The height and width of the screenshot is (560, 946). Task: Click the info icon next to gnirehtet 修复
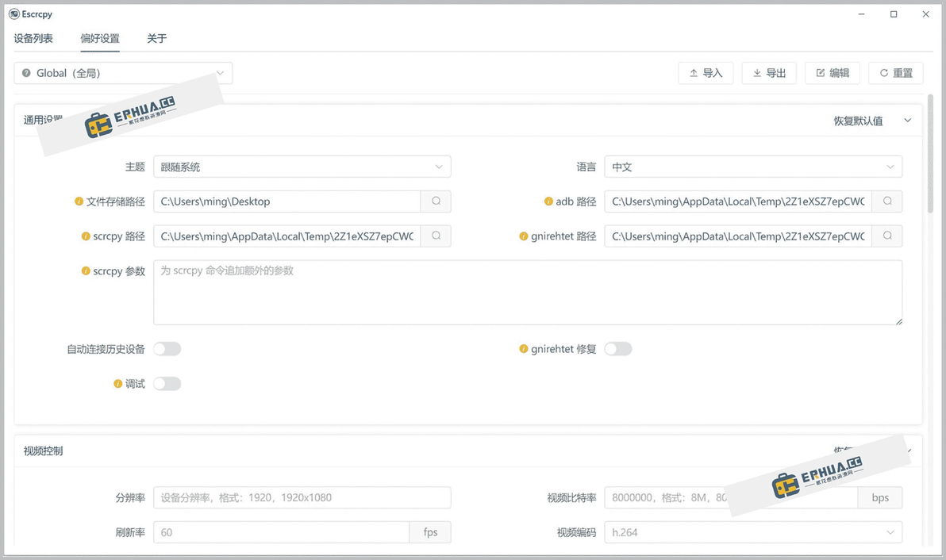click(524, 349)
